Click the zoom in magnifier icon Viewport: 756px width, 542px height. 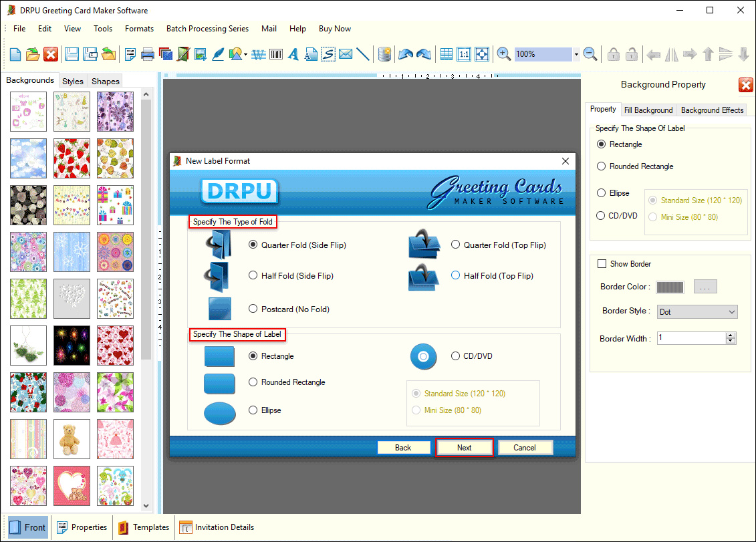[x=504, y=54]
